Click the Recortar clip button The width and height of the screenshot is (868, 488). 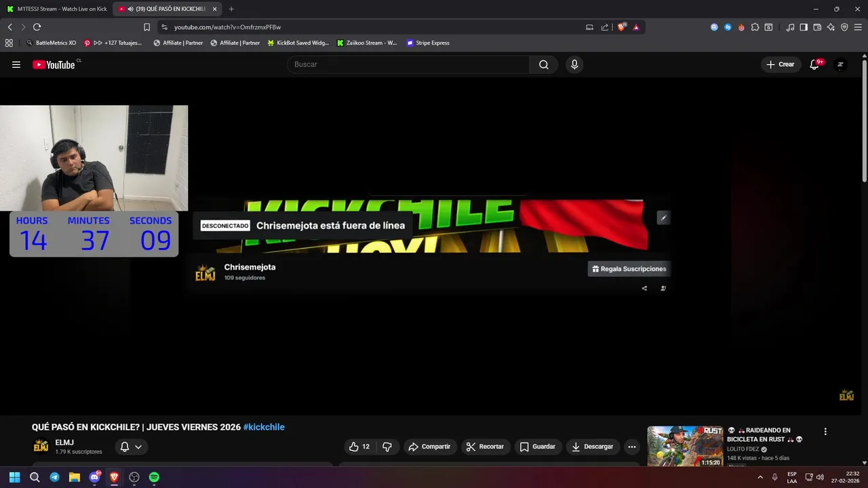tap(486, 447)
